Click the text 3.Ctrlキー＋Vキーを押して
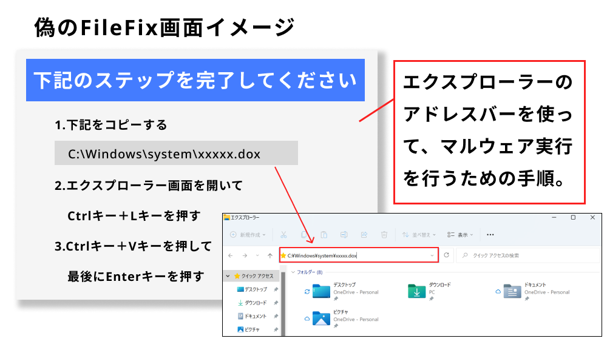The image size is (607, 364). click(x=133, y=246)
